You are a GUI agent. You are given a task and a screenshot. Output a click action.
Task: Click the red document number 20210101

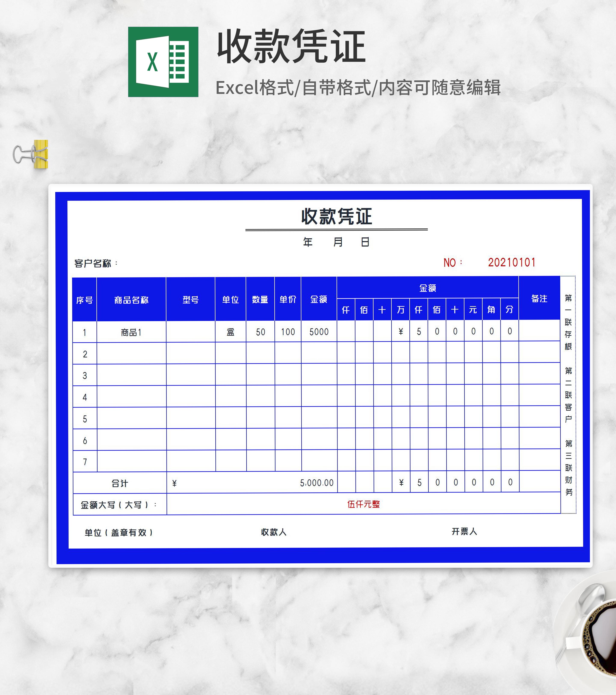click(x=512, y=262)
